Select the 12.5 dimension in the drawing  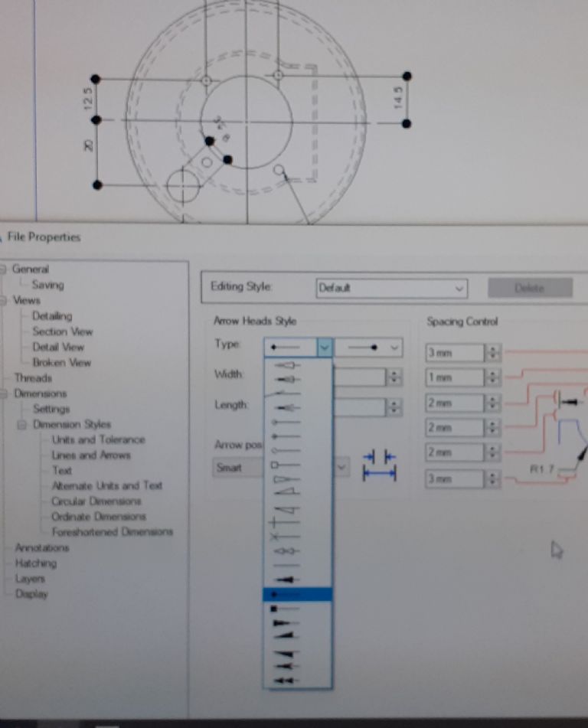click(88, 99)
